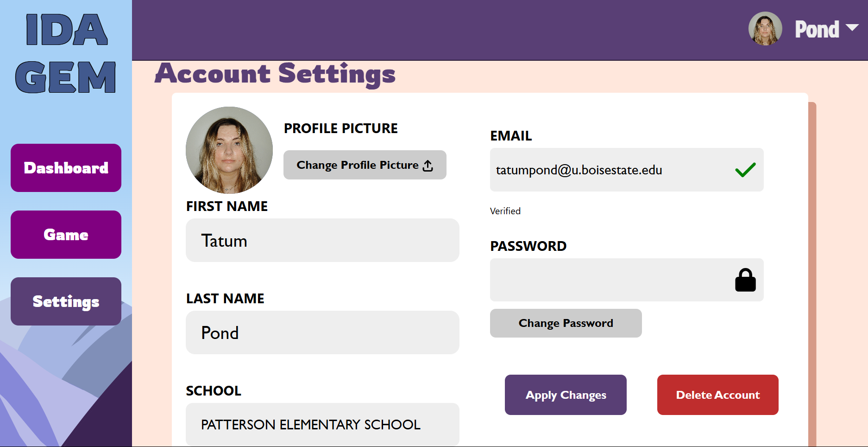Click the Change Password button
The width and height of the screenshot is (868, 447).
pos(566,323)
